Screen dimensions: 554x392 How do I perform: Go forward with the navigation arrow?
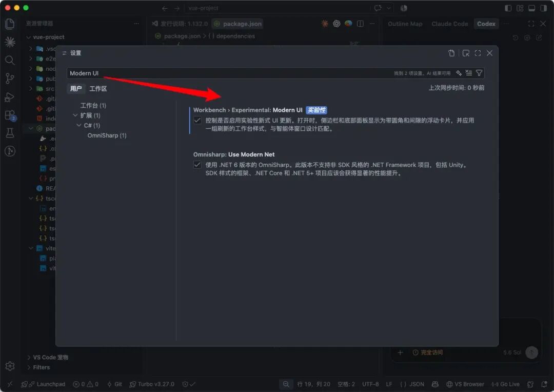(176, 8)
